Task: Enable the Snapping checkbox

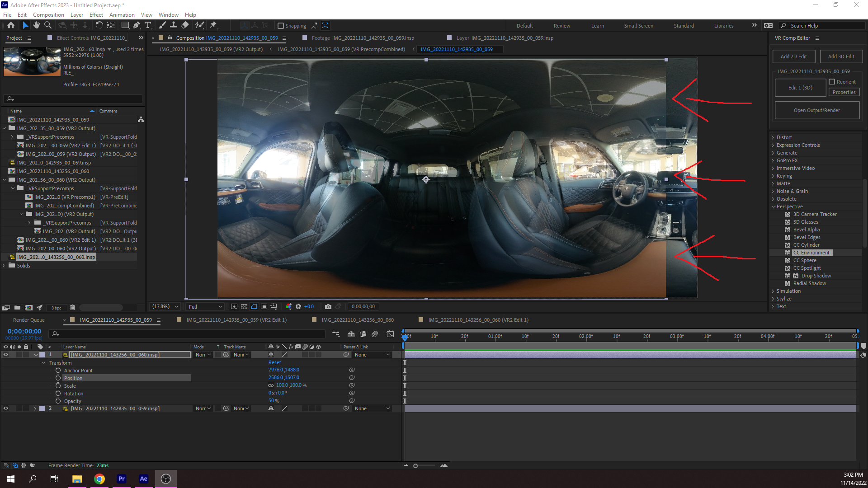Action: click(281, 25)
